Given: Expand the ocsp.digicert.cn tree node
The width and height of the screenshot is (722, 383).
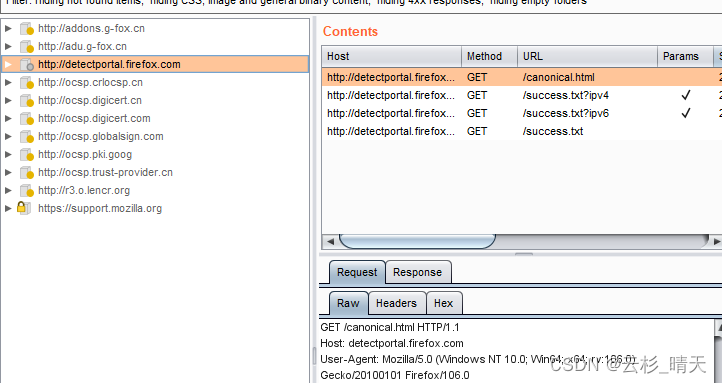Looking at the screenshot, I should 8,100.
